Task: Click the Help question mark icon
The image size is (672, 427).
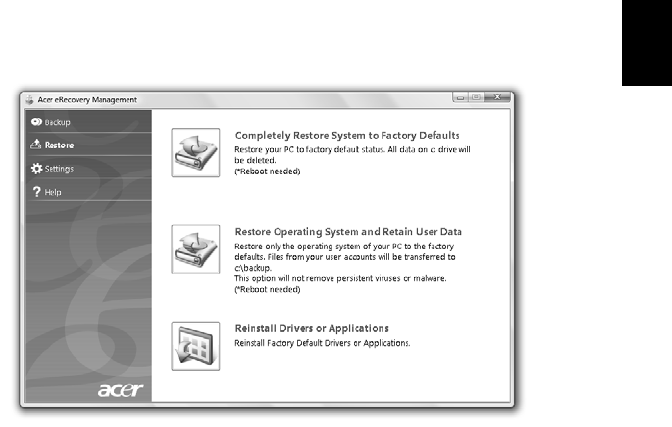Action: (36, 192)
